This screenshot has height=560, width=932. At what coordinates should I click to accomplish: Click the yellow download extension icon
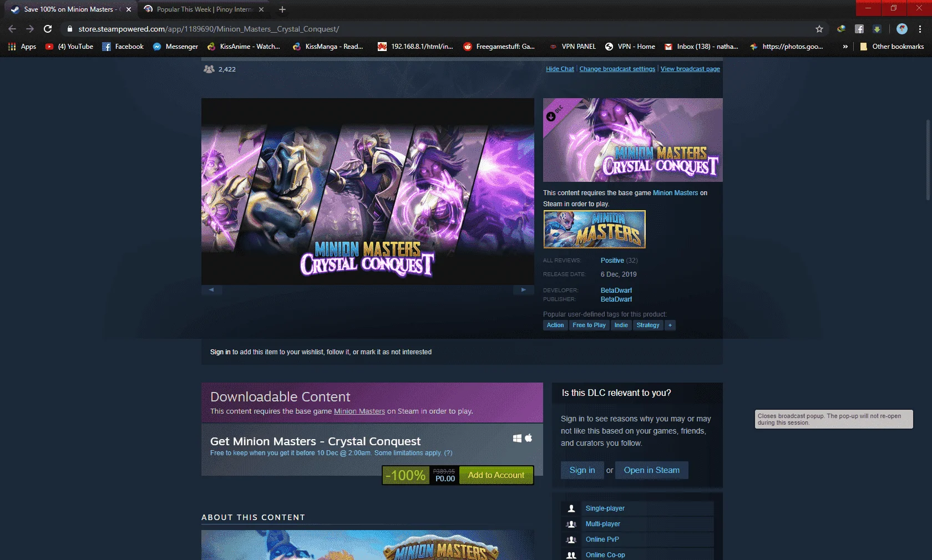[x=877, y=29]
